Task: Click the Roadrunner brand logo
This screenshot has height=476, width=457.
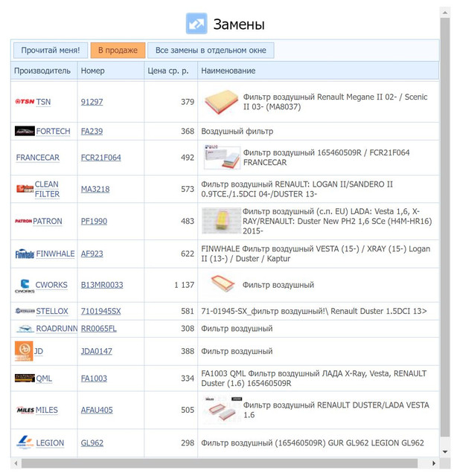Action: coord(25,329)
